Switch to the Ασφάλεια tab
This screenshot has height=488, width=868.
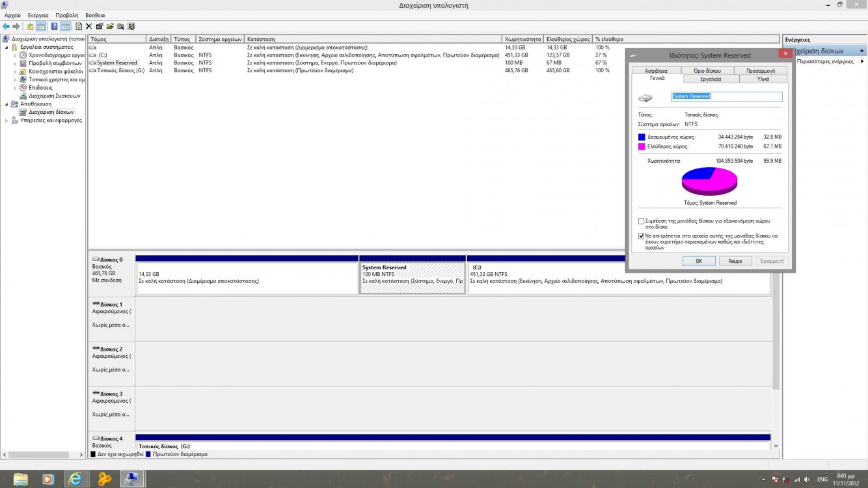point(656,70)
